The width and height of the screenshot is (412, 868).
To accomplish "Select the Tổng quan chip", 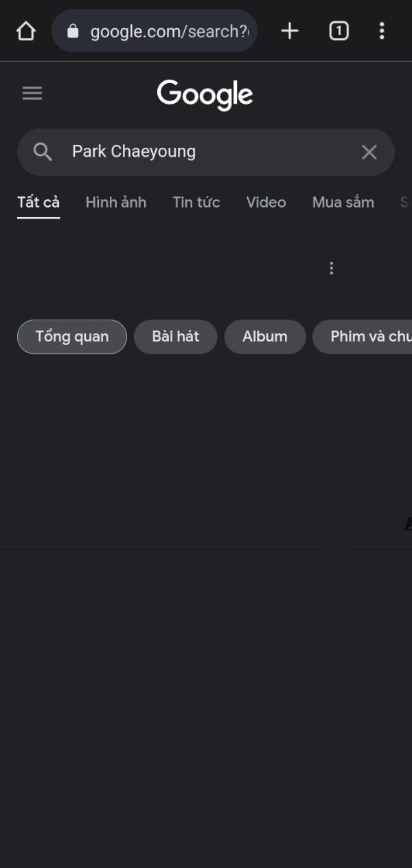I will (x=72, y=337).
